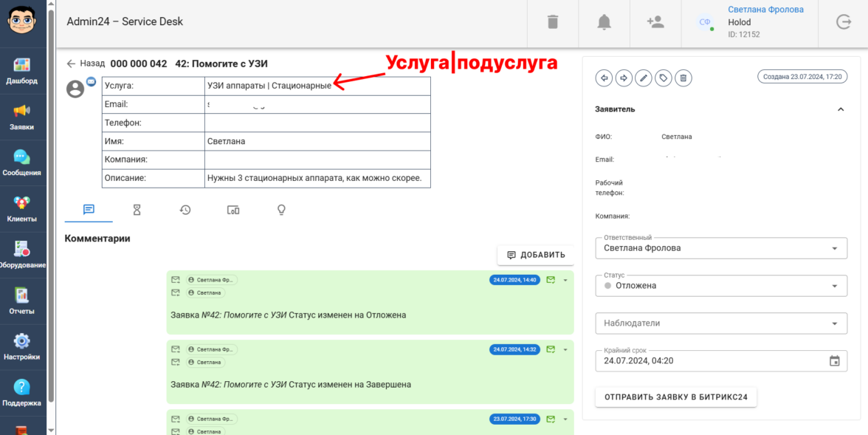Open Отчеты in the sidebar
The image size is (868, 435).
22,301
